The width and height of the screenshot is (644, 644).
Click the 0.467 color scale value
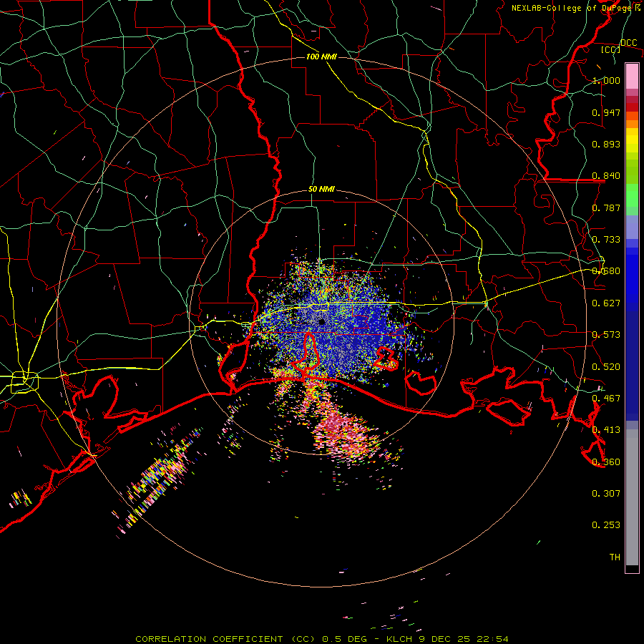click(x=606, y=399)
